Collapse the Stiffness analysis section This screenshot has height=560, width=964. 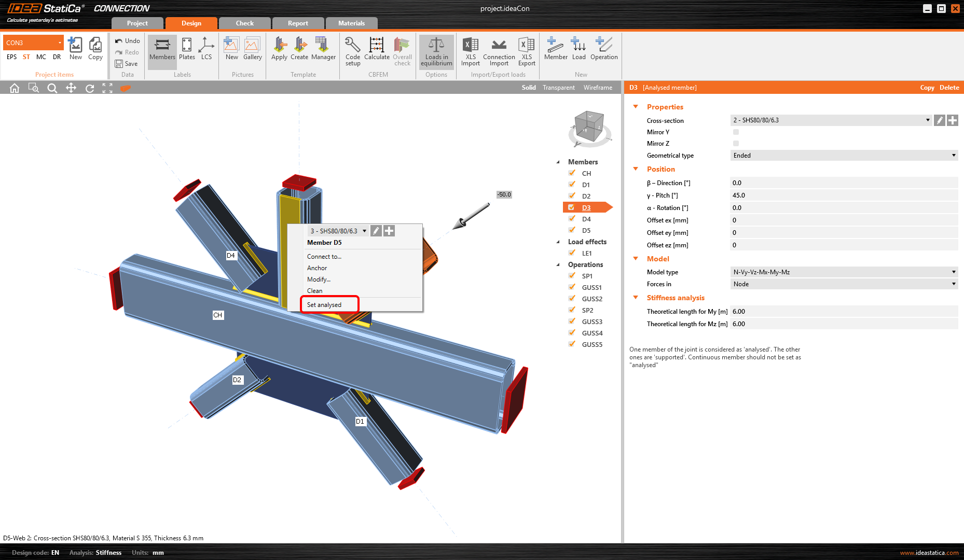coord(636,298)
